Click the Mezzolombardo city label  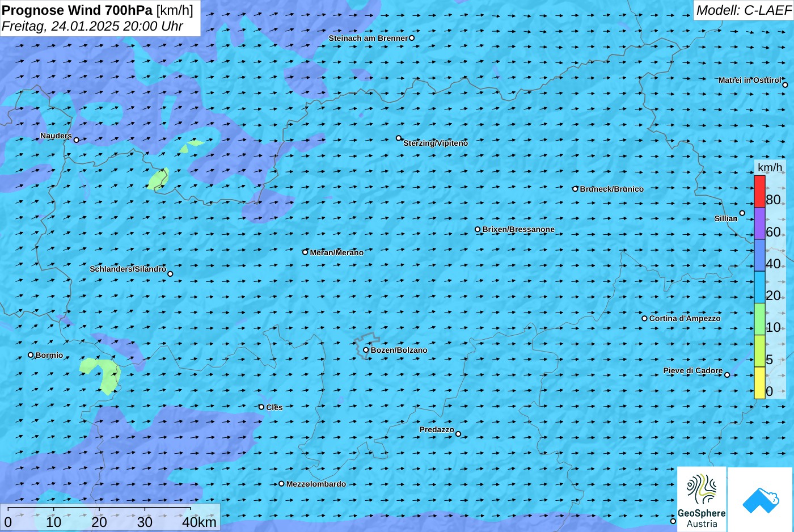(x=316, y=484)
